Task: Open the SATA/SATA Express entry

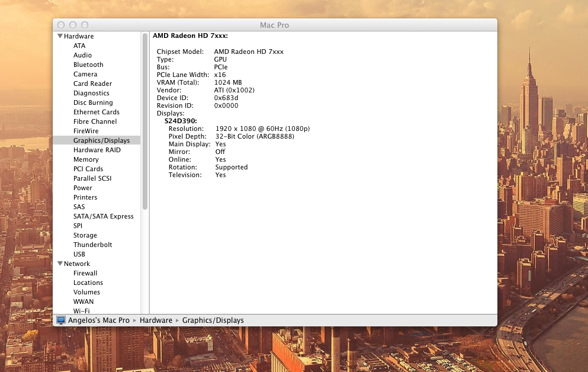Action: coord(104,216)
